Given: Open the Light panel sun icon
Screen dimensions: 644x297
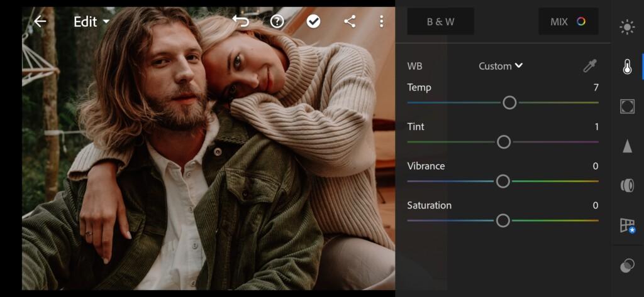Looking at the screenshot, I should coord(627,28).
